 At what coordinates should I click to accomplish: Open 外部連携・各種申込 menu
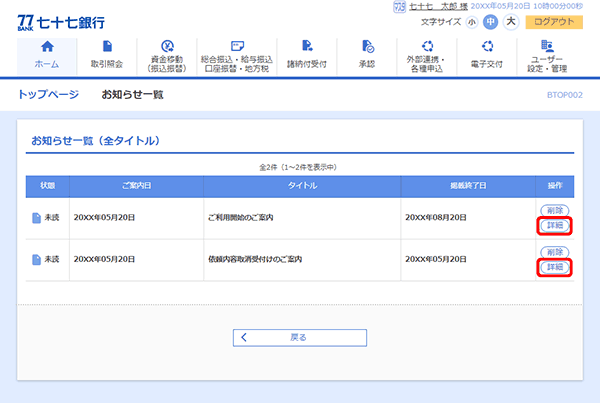point(428,55)
